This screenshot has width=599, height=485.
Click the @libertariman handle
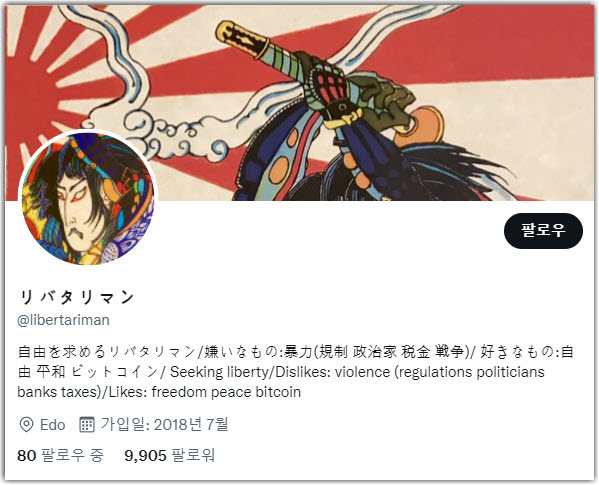tap(63, 320)
